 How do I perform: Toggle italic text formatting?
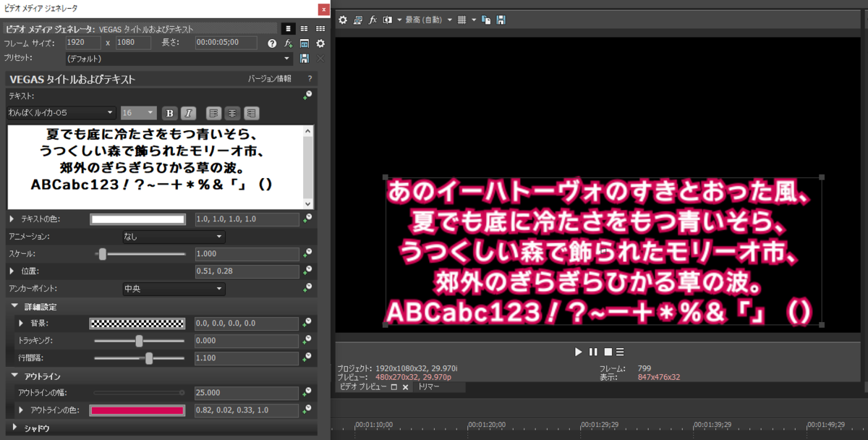click(188, 113)
